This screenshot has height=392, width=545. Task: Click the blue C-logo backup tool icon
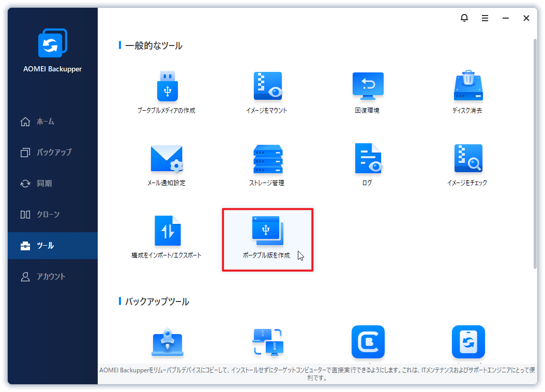pyautogui.click(x=368, y=342)
